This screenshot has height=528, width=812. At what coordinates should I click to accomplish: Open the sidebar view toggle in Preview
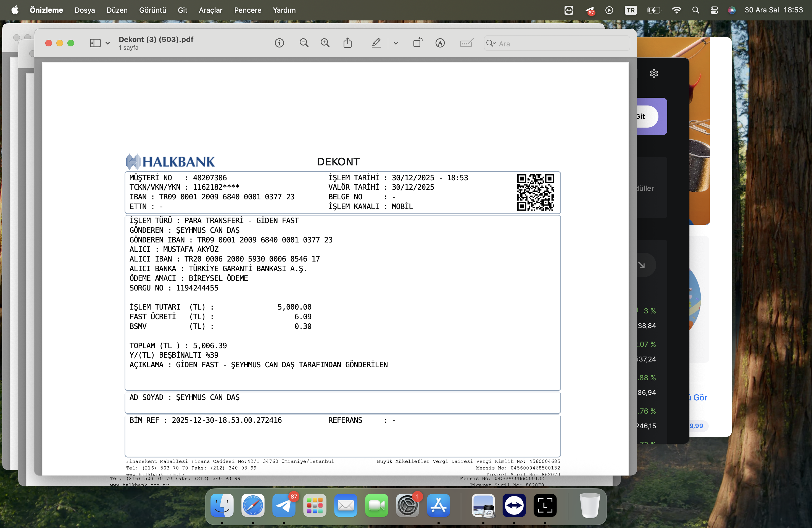click(95, 43)
